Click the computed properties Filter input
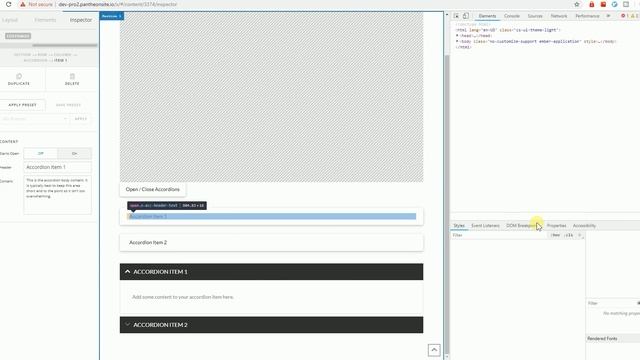 (x=611, y=303)
